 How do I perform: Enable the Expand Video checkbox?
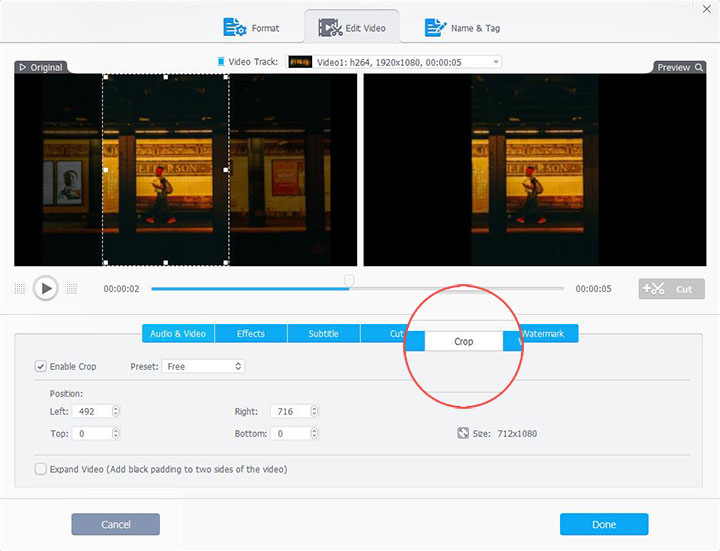[40, 469]
